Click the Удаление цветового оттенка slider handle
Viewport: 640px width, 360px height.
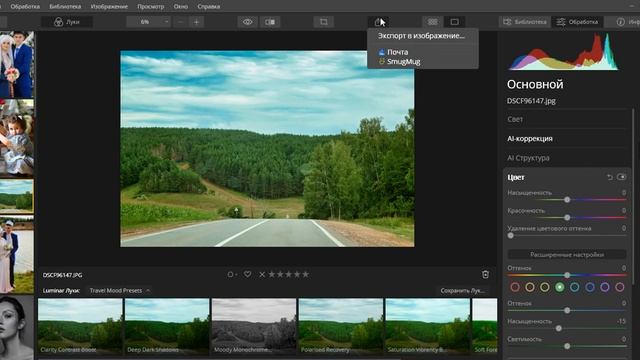511,236
